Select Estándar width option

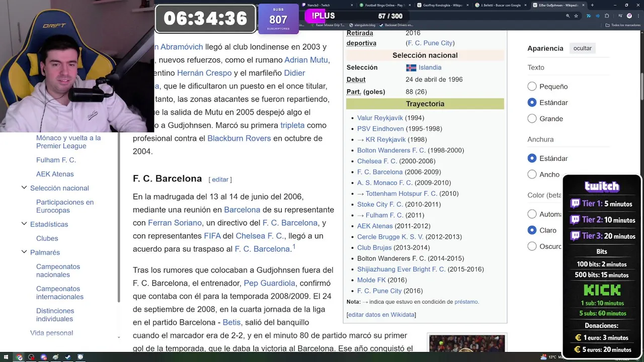point(532,158)
